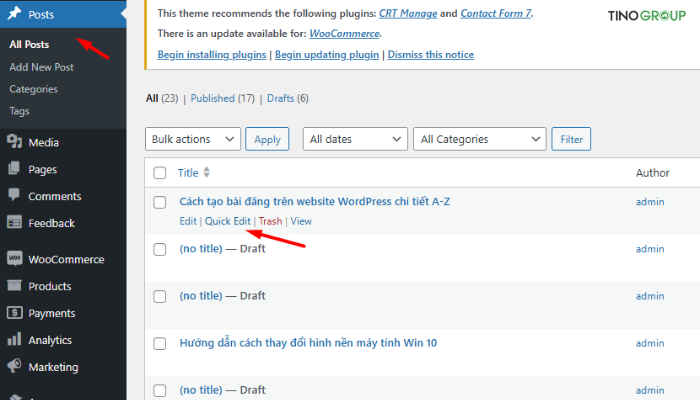
Task: Open post Cách tạo bài đăng trên website WordPress
Action: [314, 201]
